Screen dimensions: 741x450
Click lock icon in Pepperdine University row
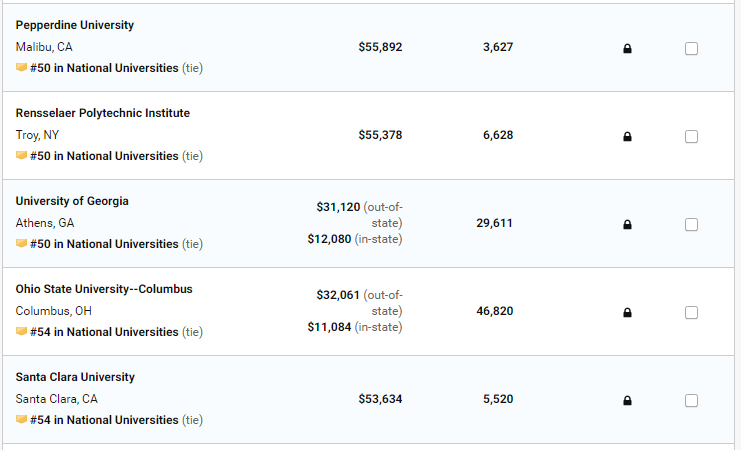[x=628, y=49]
